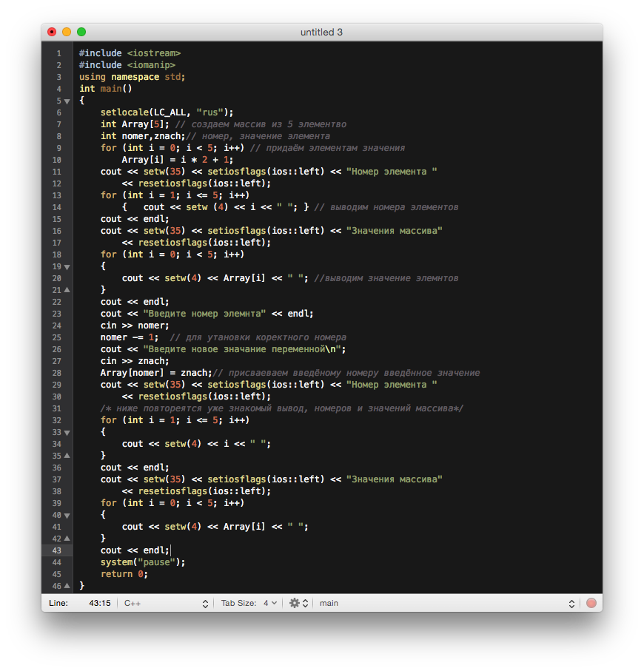Click the Array[nomer] = znach; statement
This screenshot has width=644, height=671.
click(x=156, y=373)
